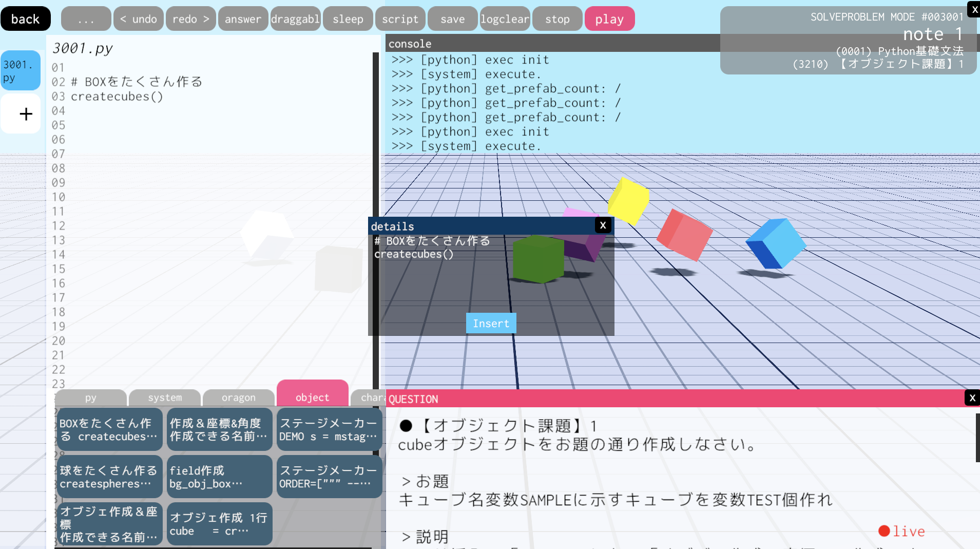Switch to the object snippets tab
980x549 pixels.
(x=312, y=397)
